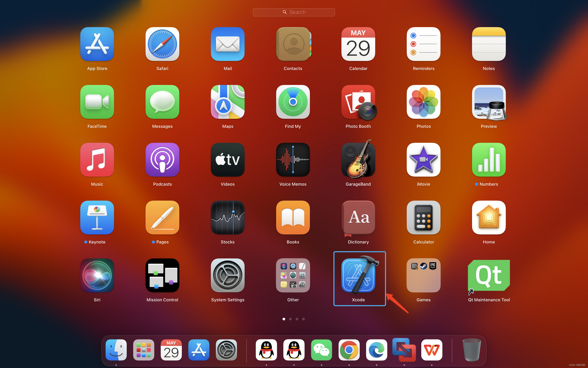The height and width of the screenshot is (368, 588).
Task: Open Finder from the Dock
Action: 116,350
